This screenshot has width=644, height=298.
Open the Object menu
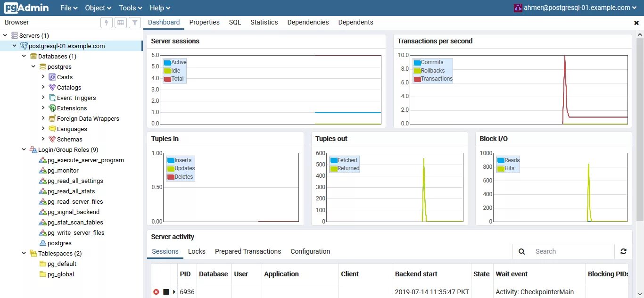98,8
